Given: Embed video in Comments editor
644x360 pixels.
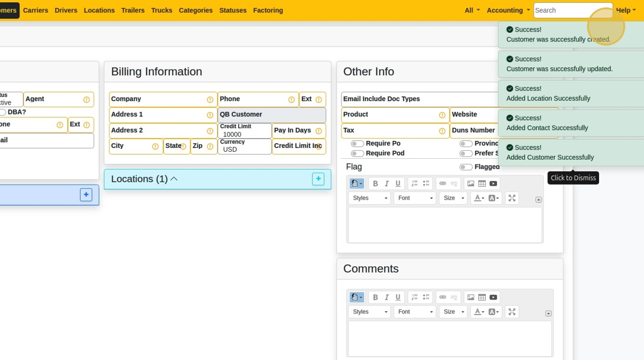Looking at the screenshot, I should pos(493,297).
